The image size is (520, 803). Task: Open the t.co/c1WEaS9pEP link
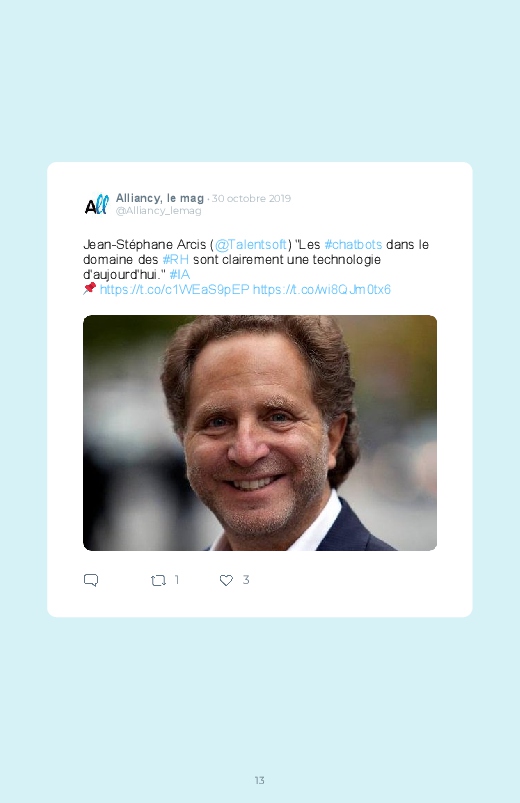click(174, 289)
